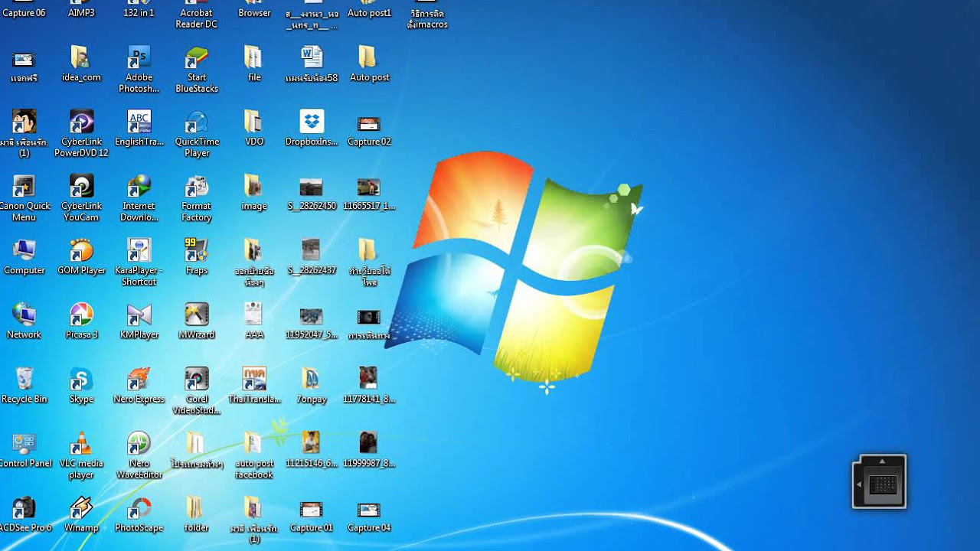This screenshot has height=551, width=980.
Task: Select the Computer icon
Action: tap(24, 251)
